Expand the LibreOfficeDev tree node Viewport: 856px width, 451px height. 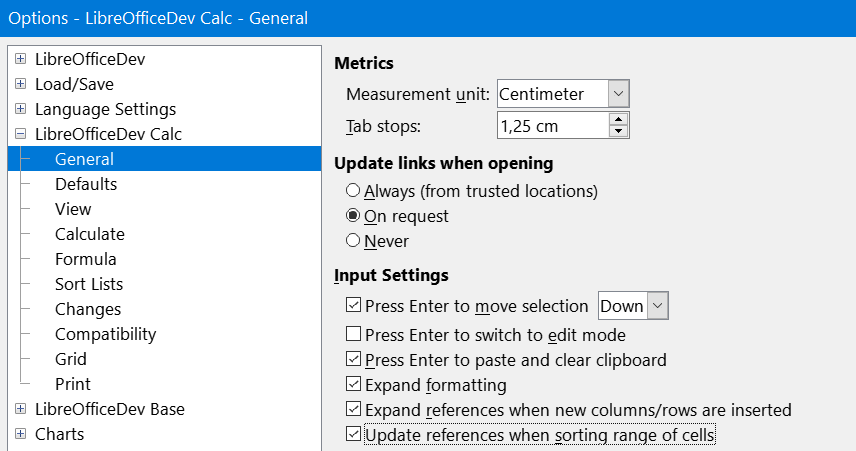coord(20,58)
